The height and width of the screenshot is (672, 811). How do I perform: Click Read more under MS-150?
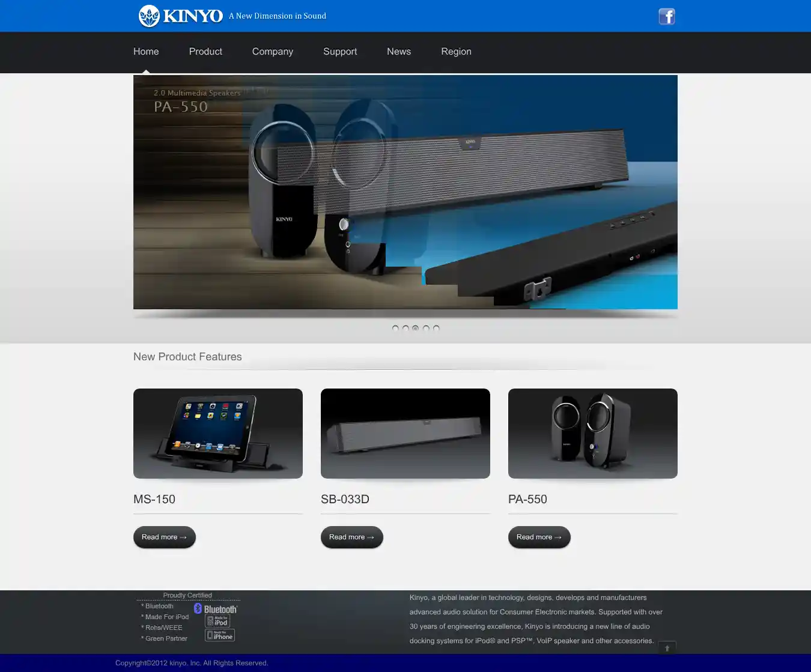(x=165, y=537)
